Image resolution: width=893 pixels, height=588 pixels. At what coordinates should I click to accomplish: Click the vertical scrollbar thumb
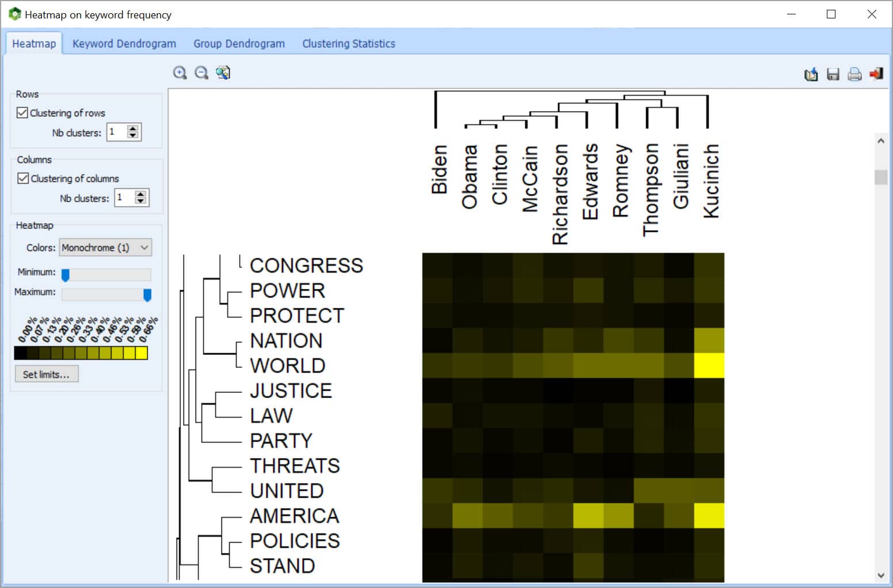pyautogui.click(x=880, y=177)
